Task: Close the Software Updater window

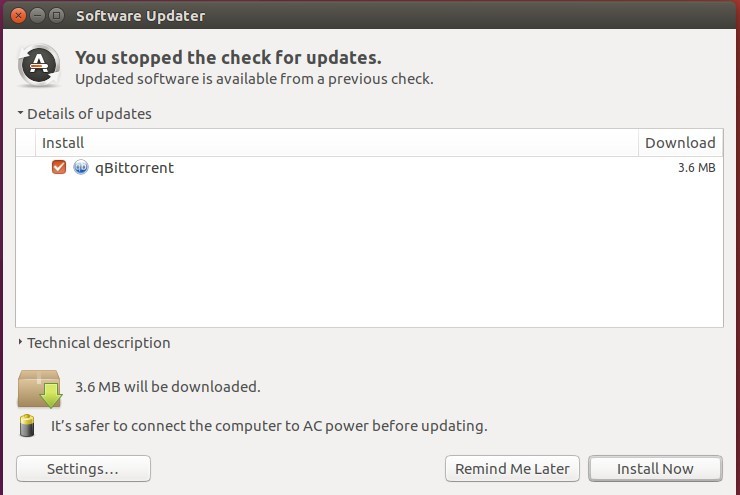Action: [x=18, y=16]
